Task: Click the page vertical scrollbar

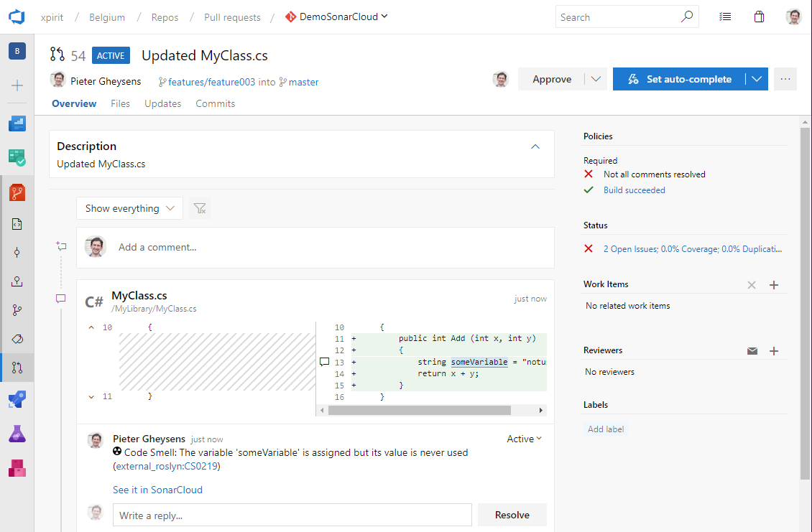Action: coord(804,305)
